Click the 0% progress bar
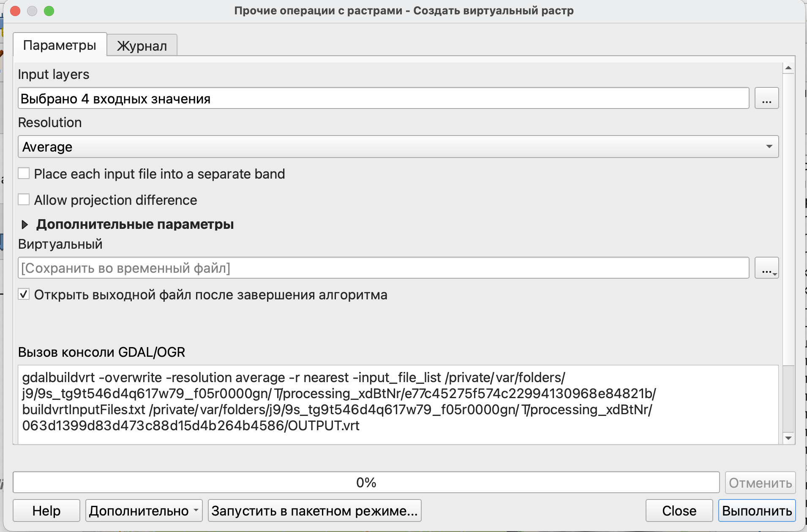The width and height of the screenshot is (807, 532). (x=366, y=482)
